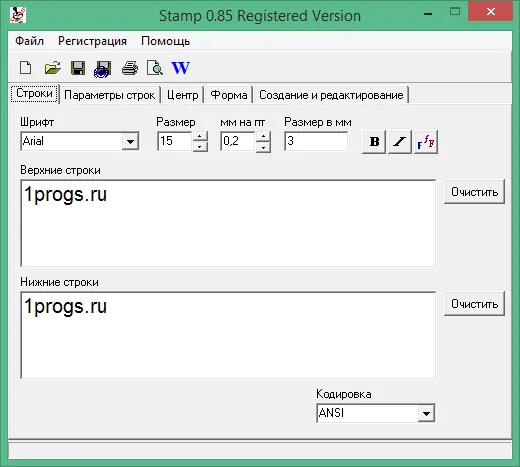
Task: Click the Размер в мм input field
Action: pos(316,141)
